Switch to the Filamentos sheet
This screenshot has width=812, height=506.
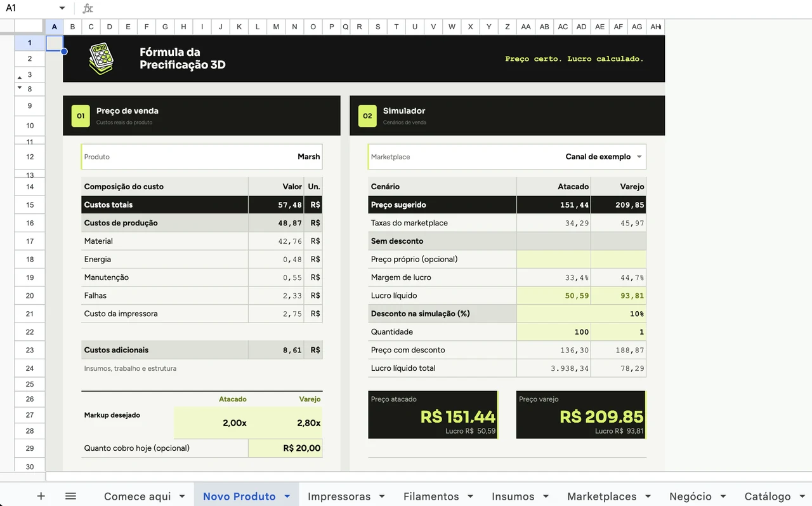coord(431,496)
